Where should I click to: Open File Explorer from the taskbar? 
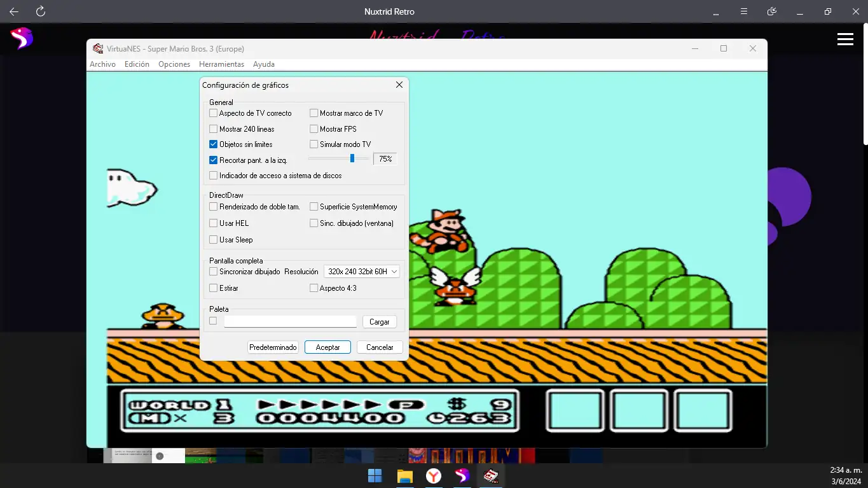tap(404, 475)
